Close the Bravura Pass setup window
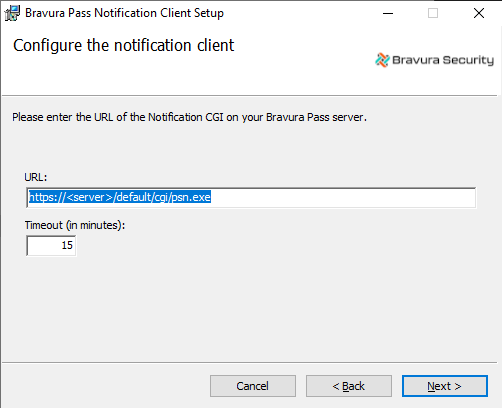The image size is (502, 408). (x=479, y=13)
